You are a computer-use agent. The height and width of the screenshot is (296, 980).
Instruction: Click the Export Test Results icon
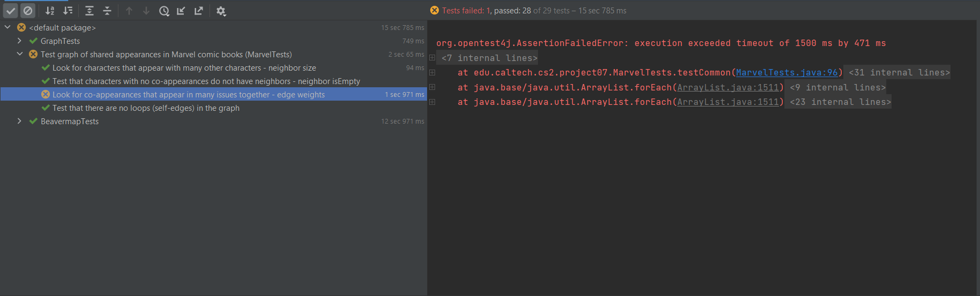point(199,11)
